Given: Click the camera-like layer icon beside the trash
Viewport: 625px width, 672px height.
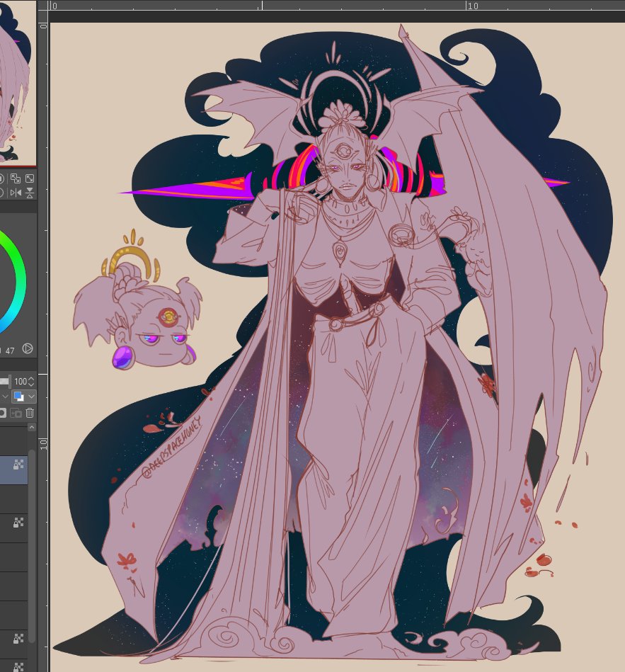Looking at the screenshot, I should click(16, 413).
